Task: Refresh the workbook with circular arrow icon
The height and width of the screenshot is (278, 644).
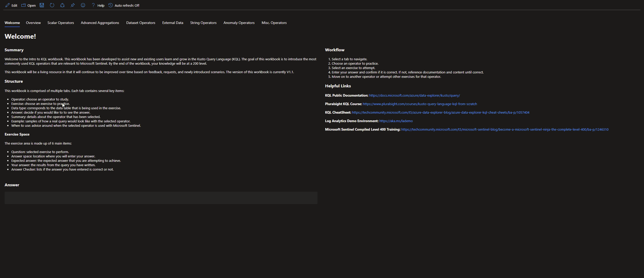Action: point(52,5)
